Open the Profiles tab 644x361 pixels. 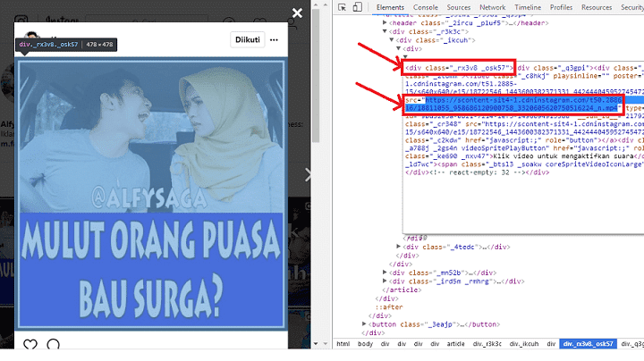click(x=561, y=7)
